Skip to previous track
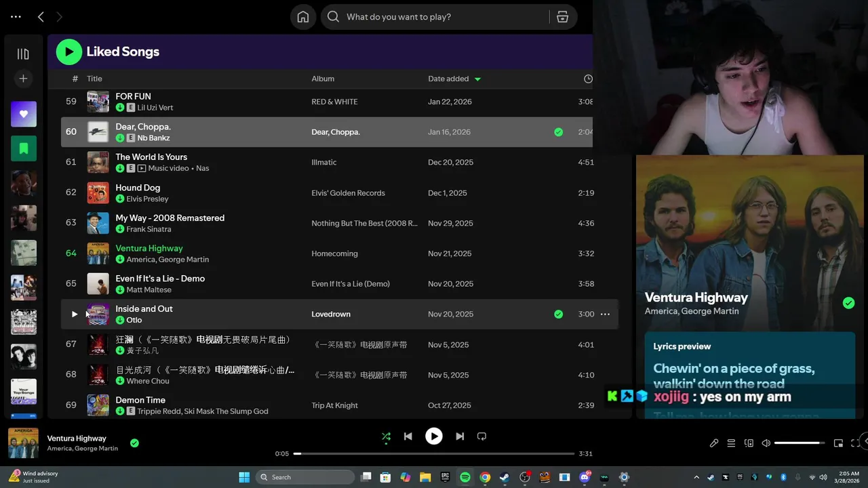Viewport: 868px width, 488px height. pos(408,436)
